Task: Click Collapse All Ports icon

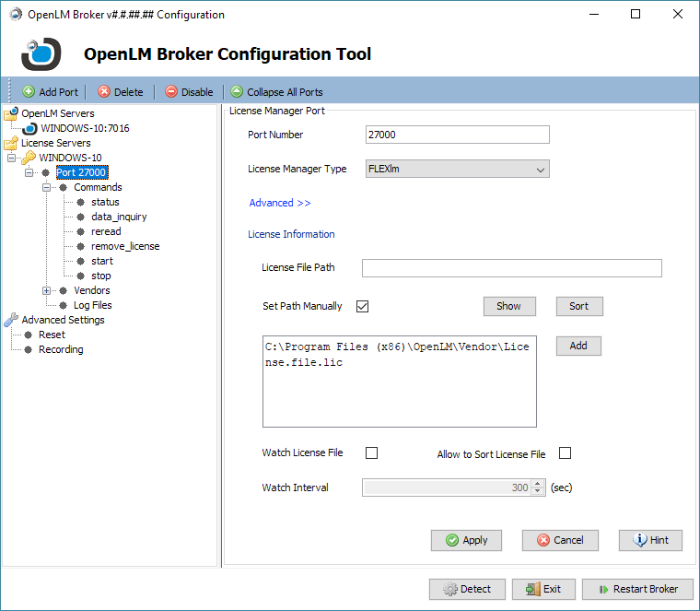Action: 237,92
